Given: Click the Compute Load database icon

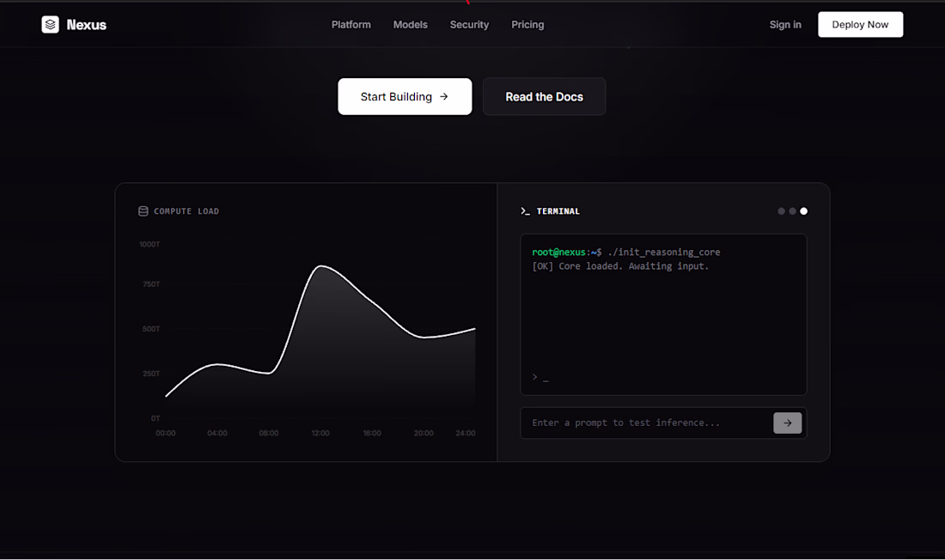Looking at the screenshot, I should tap(143, 211).
